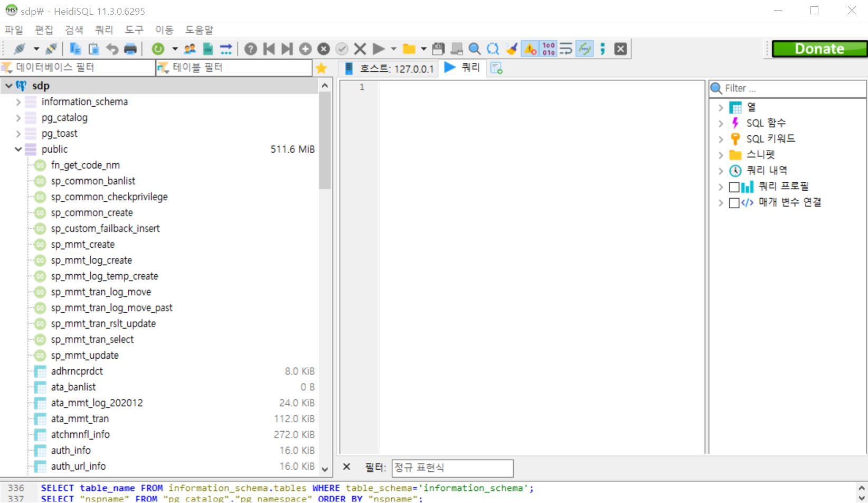Click the paste clipboard icon
Screen dimensions: 868x503
(94, 49)
